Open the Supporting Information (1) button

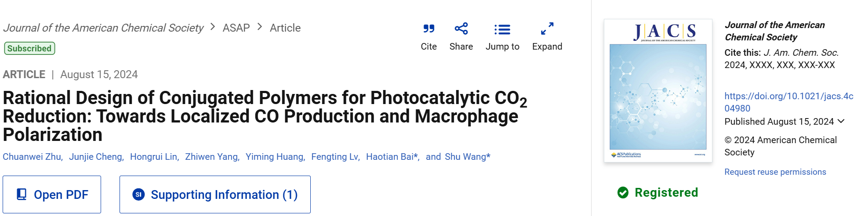tap(215, 194)
